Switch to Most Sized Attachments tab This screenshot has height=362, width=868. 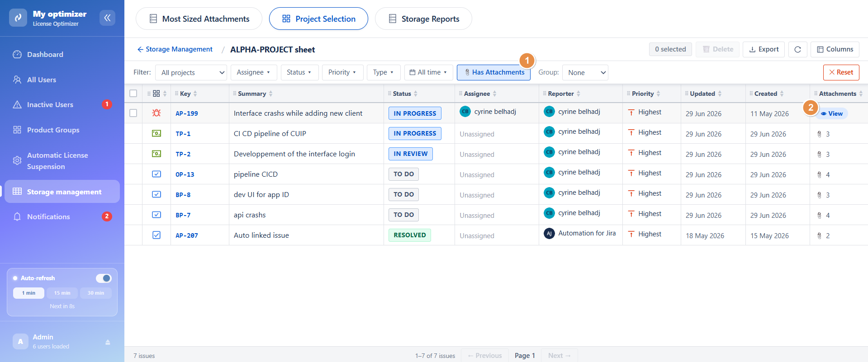coord(199,19)
